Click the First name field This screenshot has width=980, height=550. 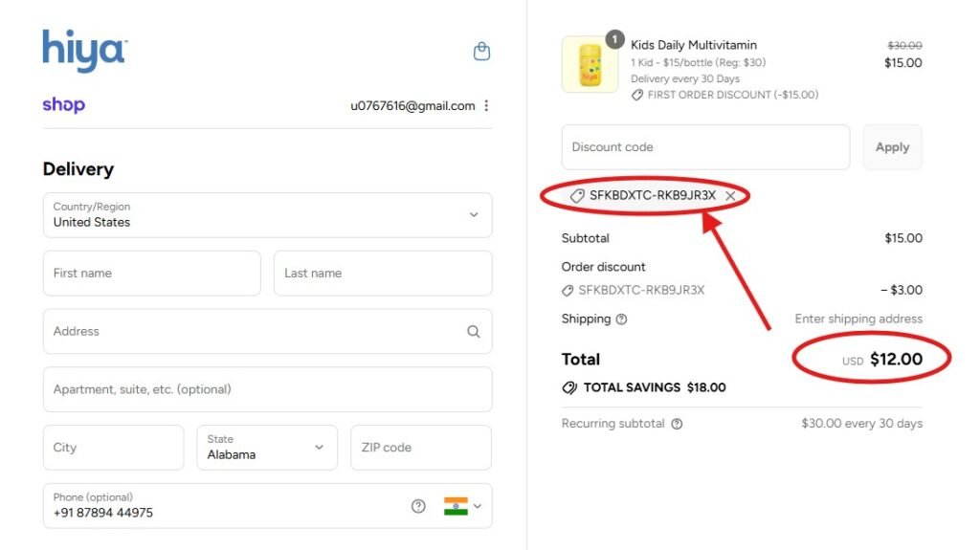[152, 274]
